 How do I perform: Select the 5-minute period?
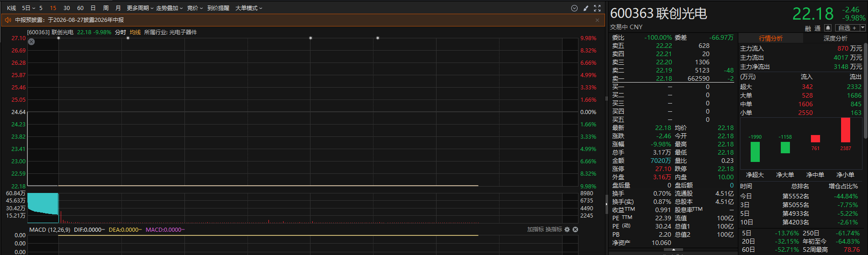(41, 8)
